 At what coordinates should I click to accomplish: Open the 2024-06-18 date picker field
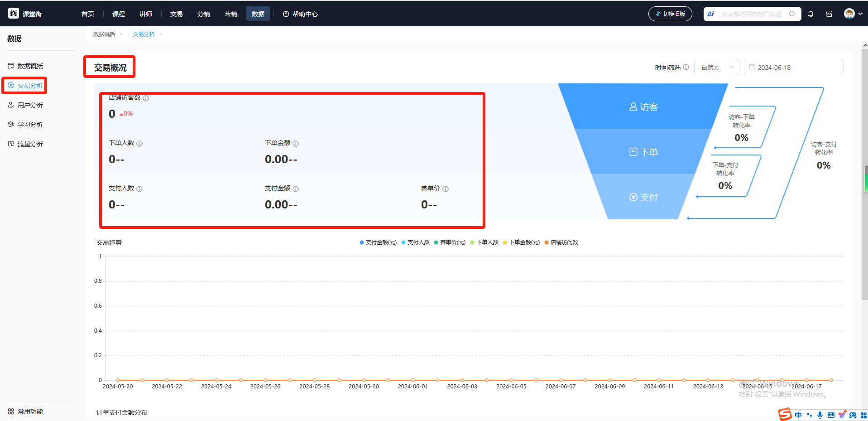[x=794, y=67]
